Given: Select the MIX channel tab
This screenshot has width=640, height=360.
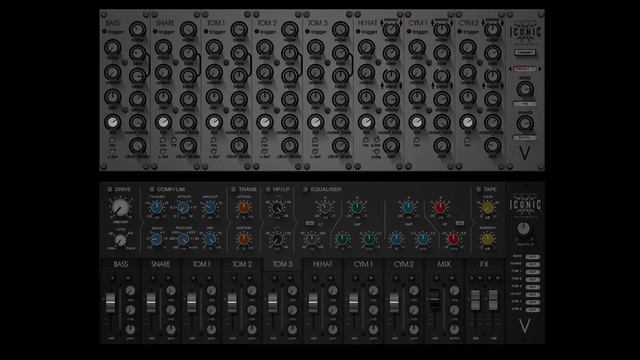Looking at the screenshot, I should pyautogui.click(x=444, y=264).
